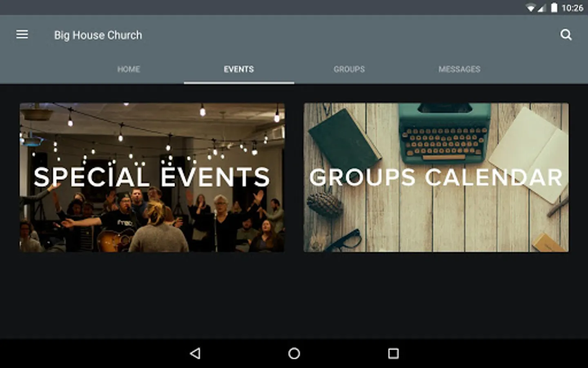Image resolution: width=588 pixels, height=368 pixels.
Task: Click the Big House Church title
Action: (98, 35)
